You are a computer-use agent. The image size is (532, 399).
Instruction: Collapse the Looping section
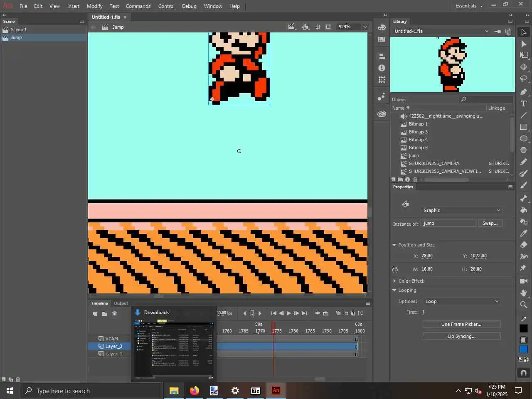click(394, 290)
